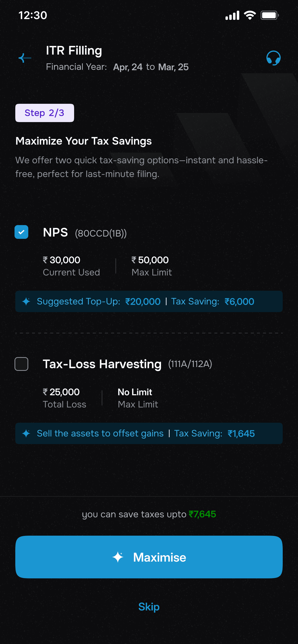
Task: Tap the Wi-Fi status icon
Action: coord(250,15)
